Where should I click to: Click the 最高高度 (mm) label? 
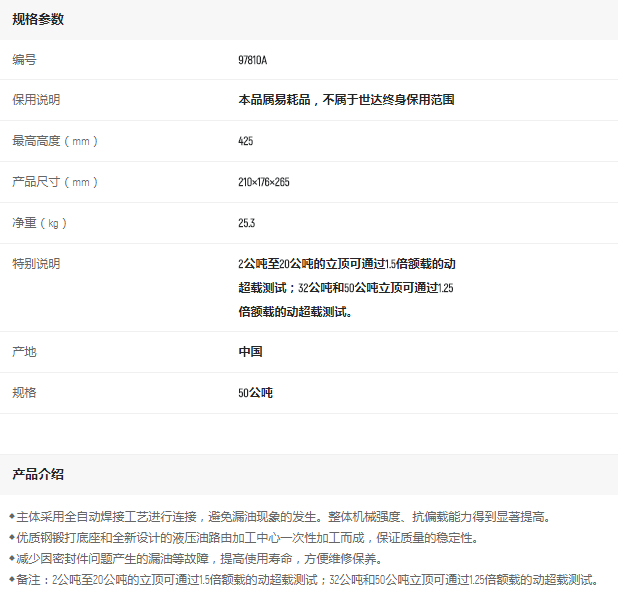(x=54, y=141)
